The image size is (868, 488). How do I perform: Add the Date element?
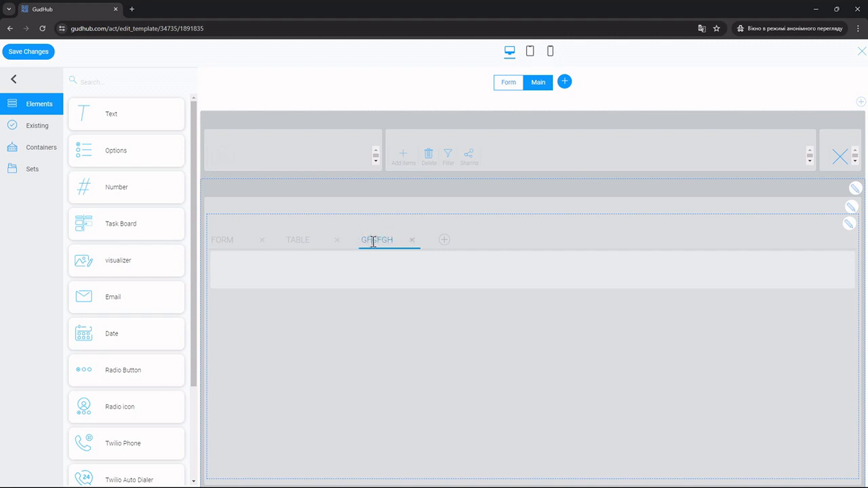pyautogui.click(x=126, y=333)
